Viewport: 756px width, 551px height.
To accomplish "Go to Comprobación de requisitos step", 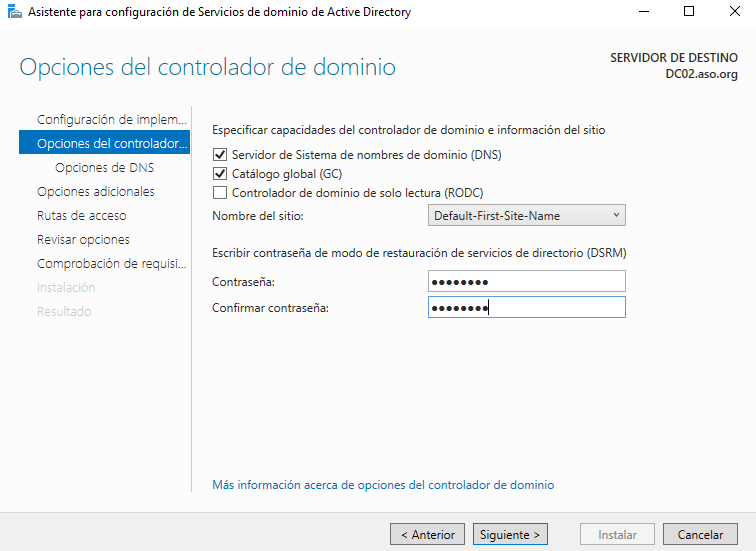I will 111,264.
